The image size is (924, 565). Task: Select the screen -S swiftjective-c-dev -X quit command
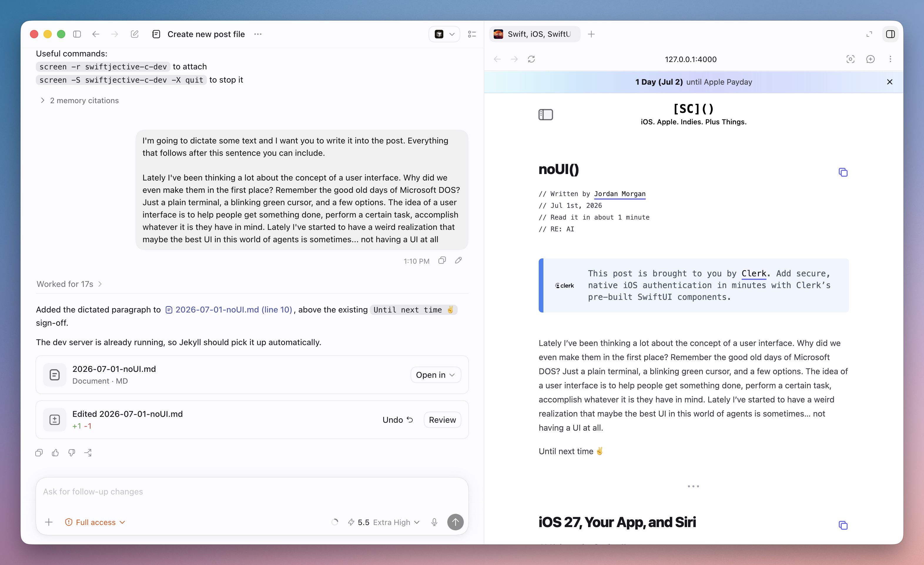pyautogui.click(x=121, y=80)
